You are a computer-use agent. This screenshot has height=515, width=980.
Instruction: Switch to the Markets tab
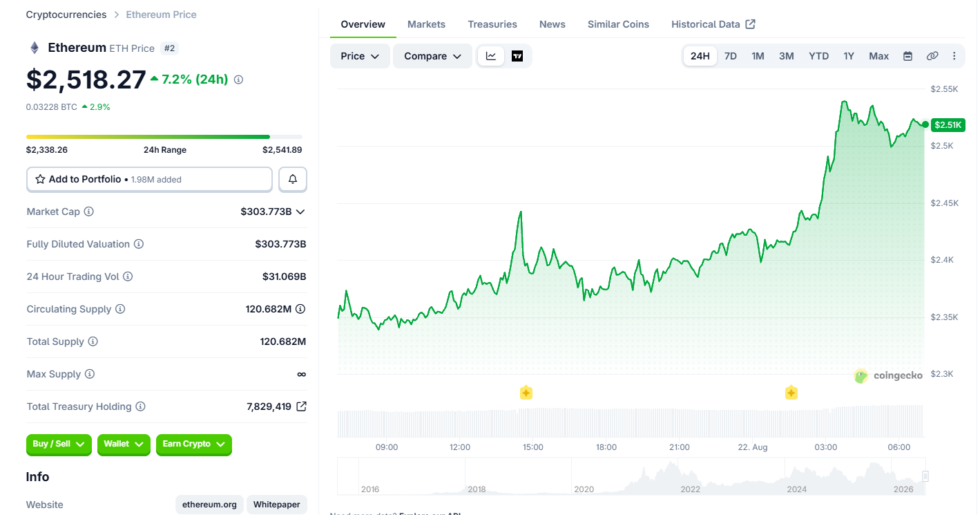[x=426, y=24]
